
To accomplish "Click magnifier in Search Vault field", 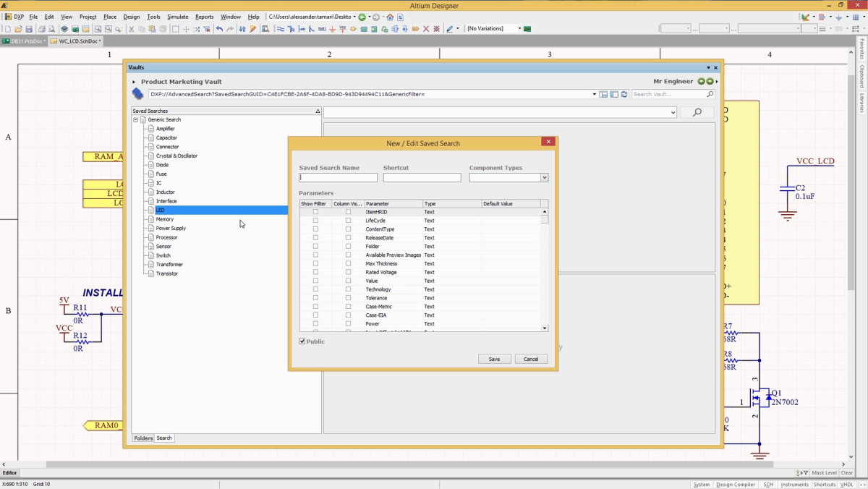I will [x=710, y=94].
